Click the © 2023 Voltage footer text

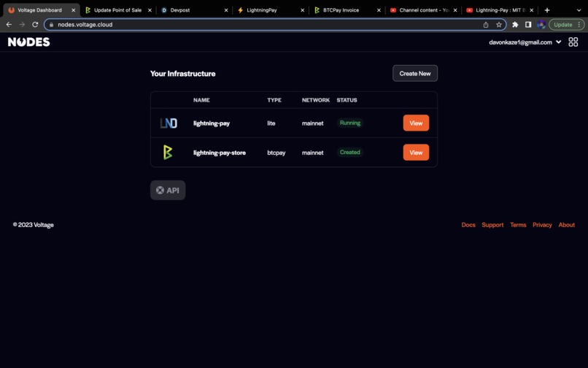(34, 225)
